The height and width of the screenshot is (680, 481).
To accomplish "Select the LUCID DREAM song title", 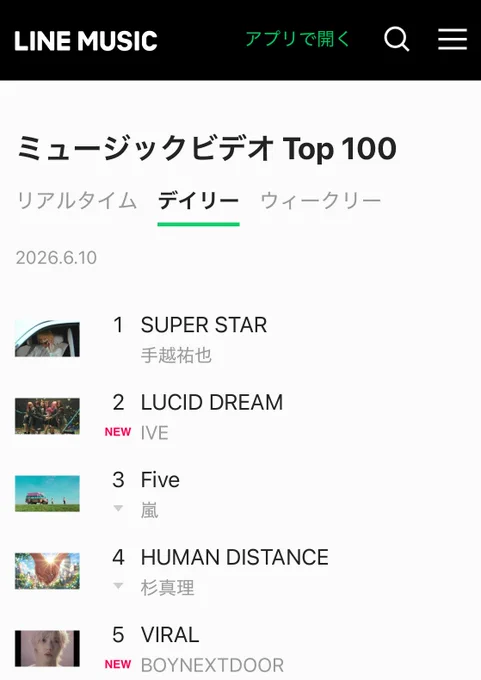I will click(x=212, y=402).
